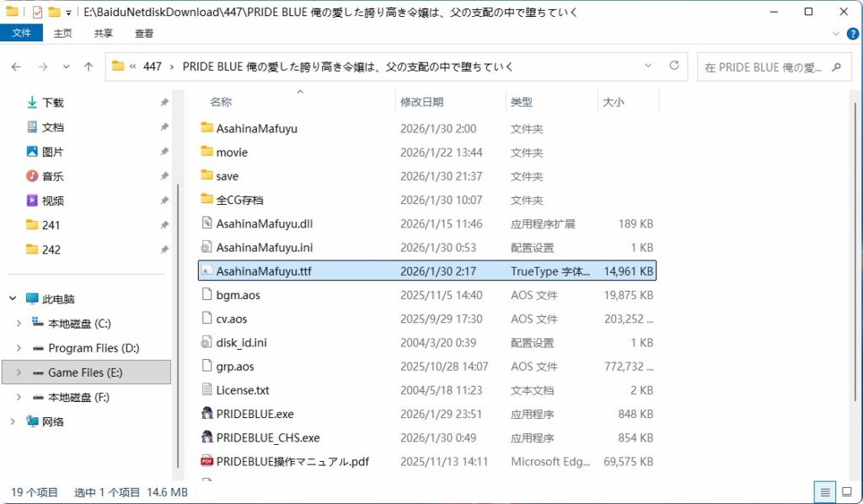Select the save folder icon
Viewport: 863px width, 504px height.
point(207,175)
